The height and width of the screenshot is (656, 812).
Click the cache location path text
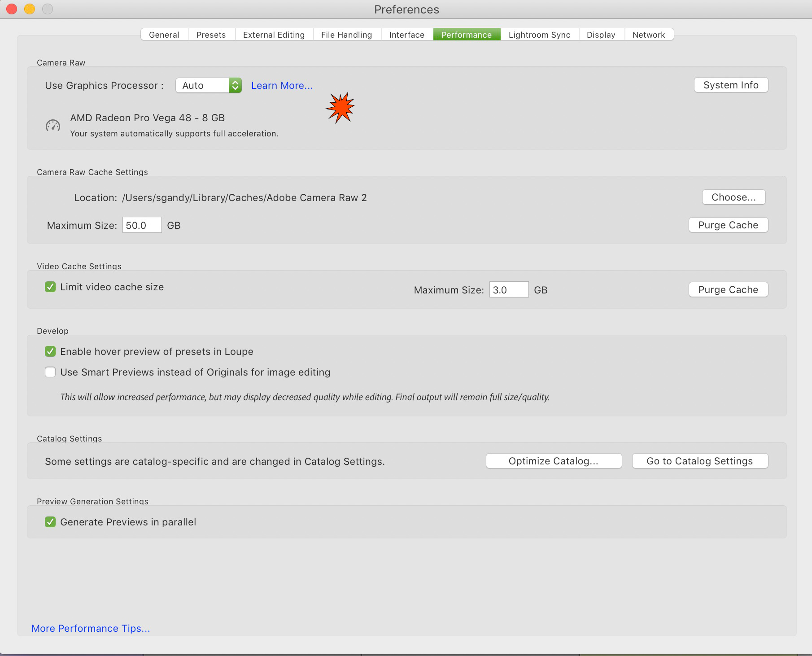click(x=244, y=197)
